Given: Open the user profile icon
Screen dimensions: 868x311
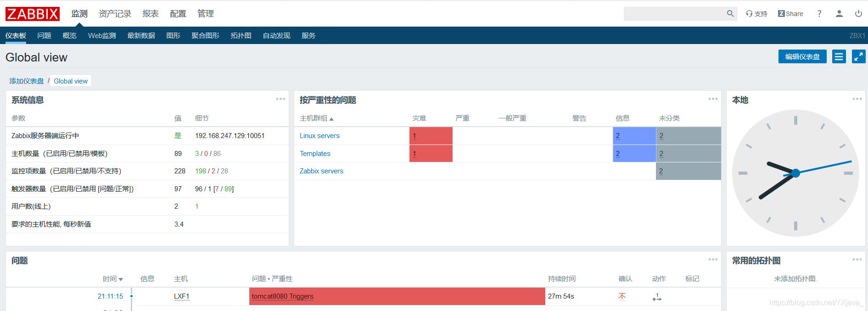Looking at the screenshot, I should coord(839,14).
